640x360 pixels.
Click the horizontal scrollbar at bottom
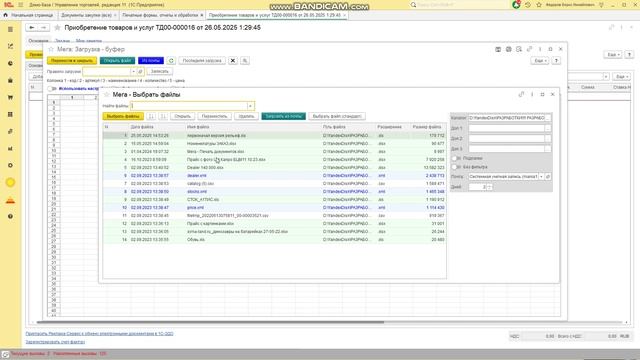pyautogui.click(x=210, y=322)
